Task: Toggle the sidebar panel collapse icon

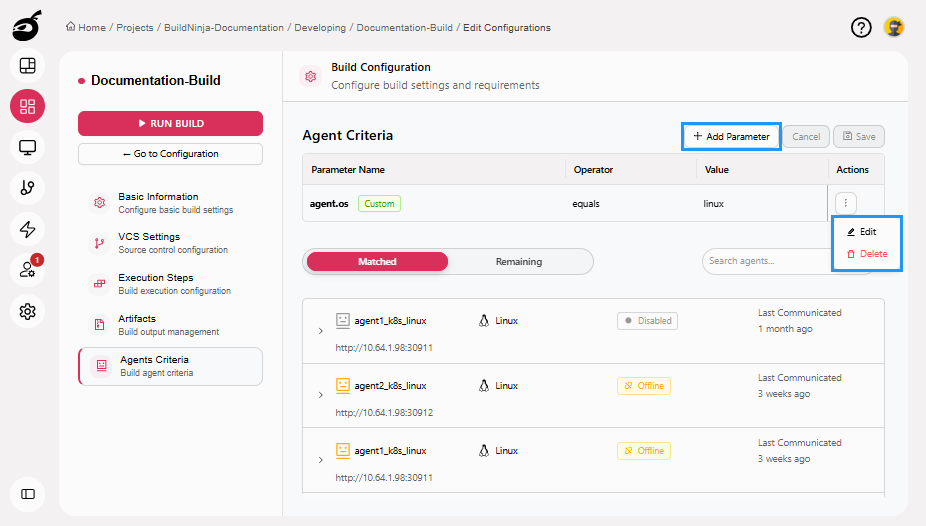Action: point(28,494)
